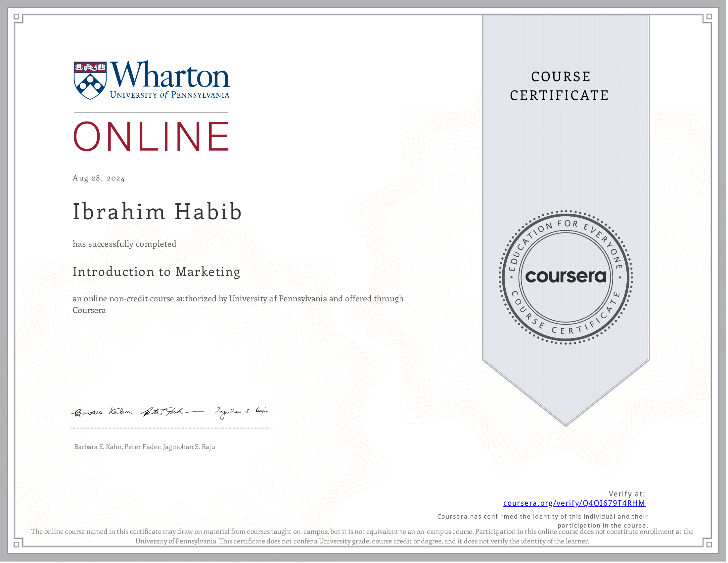Click the recipient name Ibrahim Habib
Image resolution: width=728 pixels, height=563 pixels.
click(x=157, y=212)
